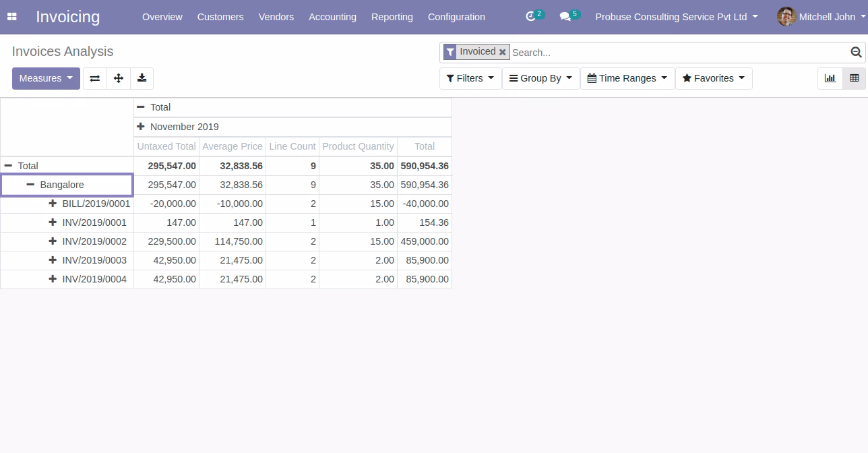Sort by Product Quantity column header
The width and height of the screenshot is (868, 453).
359,146
